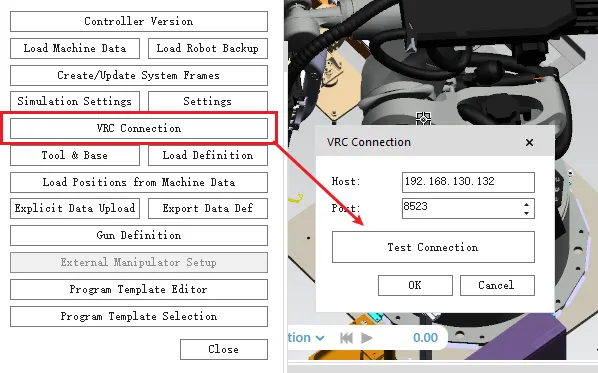Click Load Definition
The image size is (598, 373).
208,156
